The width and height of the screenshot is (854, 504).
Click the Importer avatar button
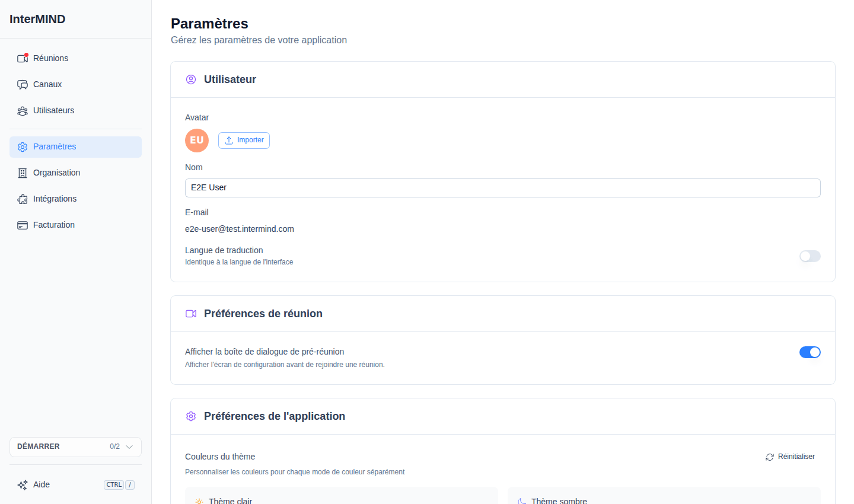click(x=244, y=141)
